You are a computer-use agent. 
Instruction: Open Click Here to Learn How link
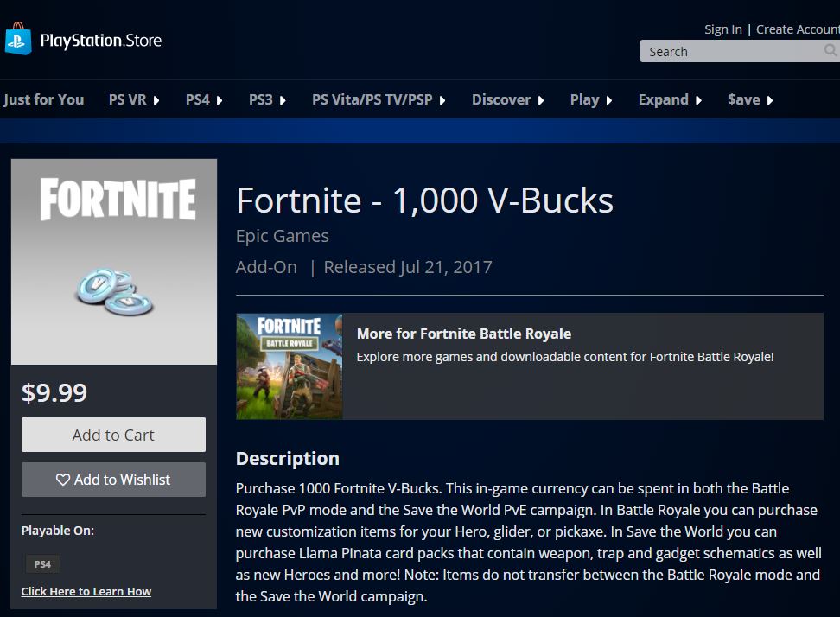[86, 591]
